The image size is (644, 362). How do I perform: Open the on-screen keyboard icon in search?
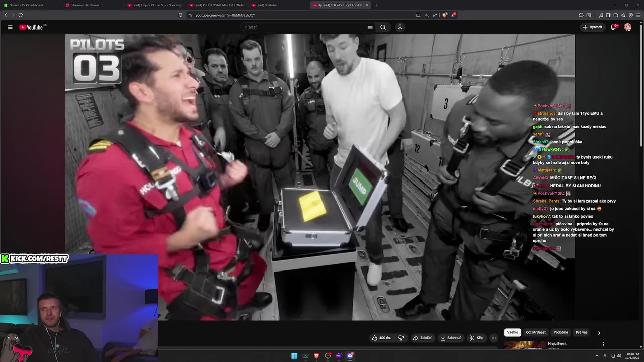point(370,27)
